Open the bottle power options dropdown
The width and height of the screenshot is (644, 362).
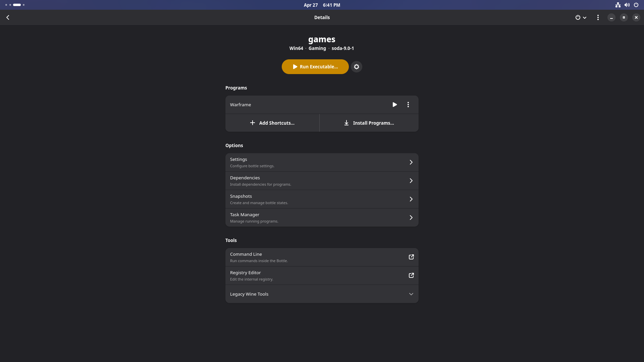(581, 17)
